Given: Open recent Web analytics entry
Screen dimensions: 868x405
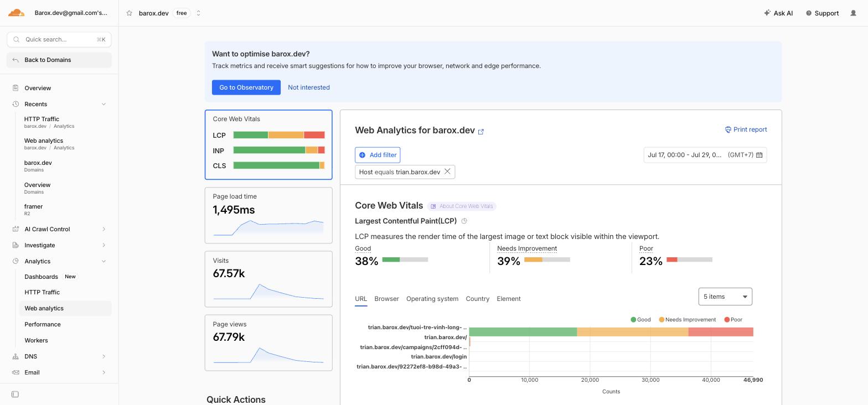Looking at the screenshot, I should click(x=49, y=144).
